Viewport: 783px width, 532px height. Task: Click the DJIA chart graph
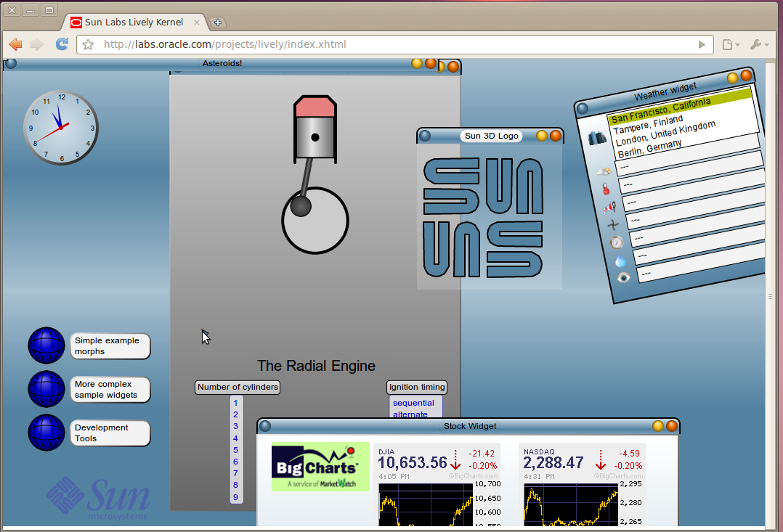tap(426, 504)
